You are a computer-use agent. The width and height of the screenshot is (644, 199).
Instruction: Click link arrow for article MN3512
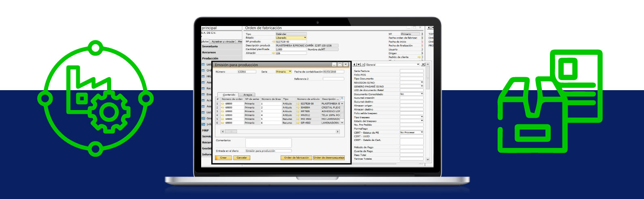(298, 115)
